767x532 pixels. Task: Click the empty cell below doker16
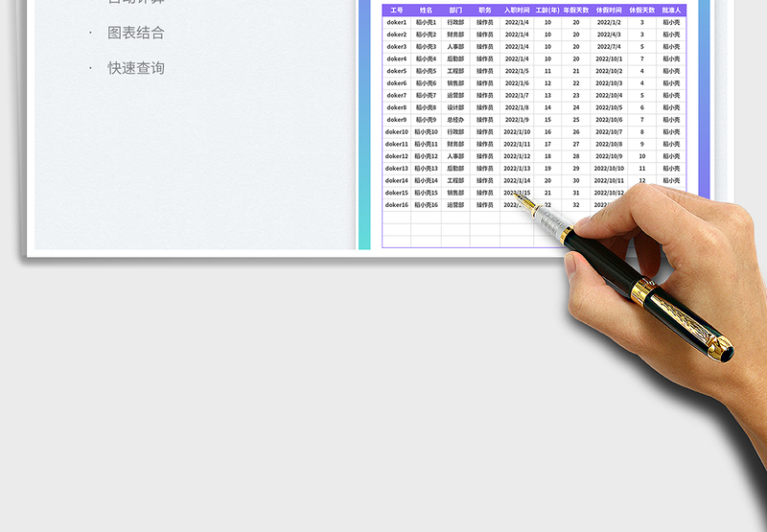(x=396, y=218)
